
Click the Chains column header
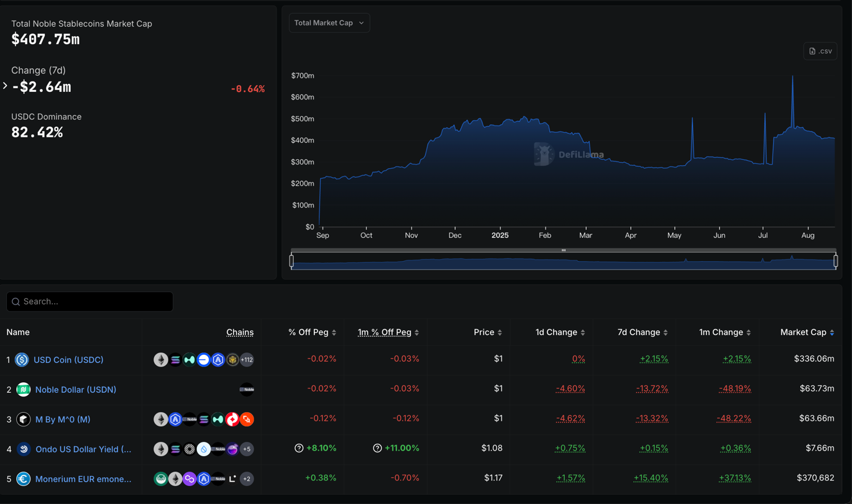click(x=240, y=332)
